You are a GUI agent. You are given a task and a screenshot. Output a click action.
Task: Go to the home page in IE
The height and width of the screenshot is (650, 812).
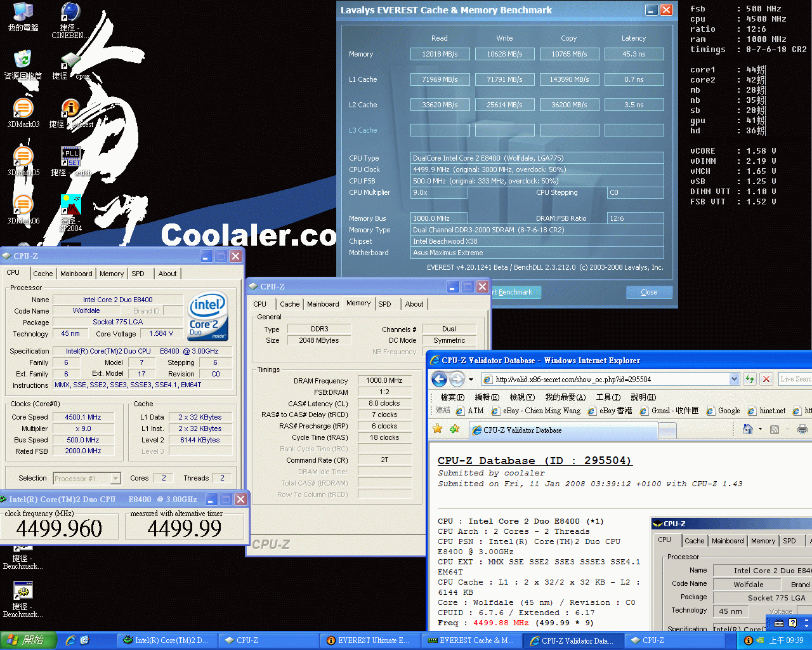coord(748,429)
